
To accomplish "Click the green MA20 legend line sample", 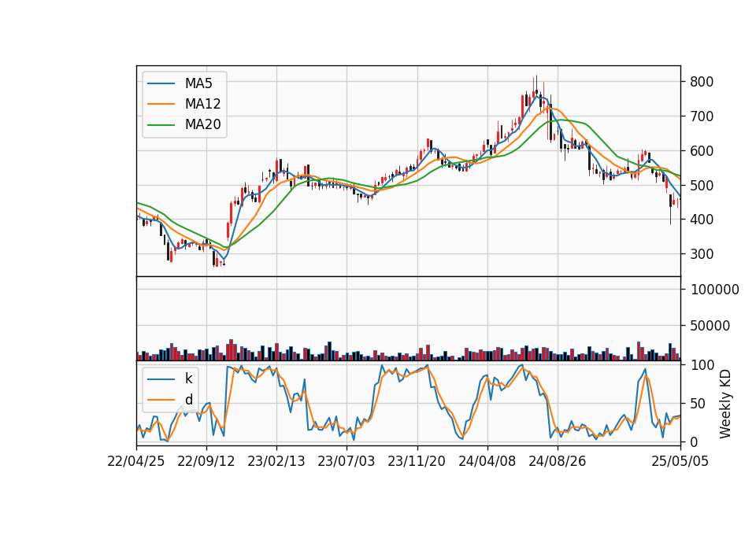I will click(x=161, y=125).
